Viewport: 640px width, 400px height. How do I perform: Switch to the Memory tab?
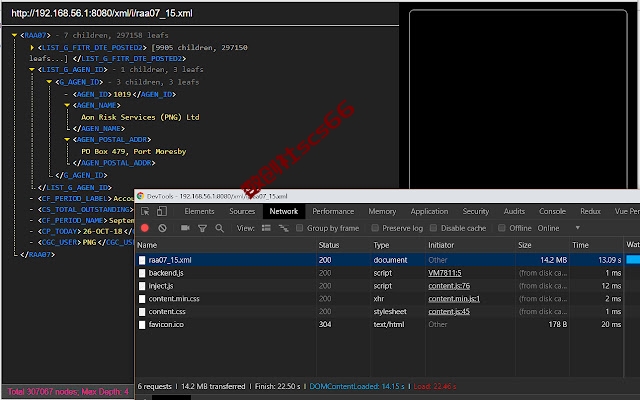click(x=382, y=211)
